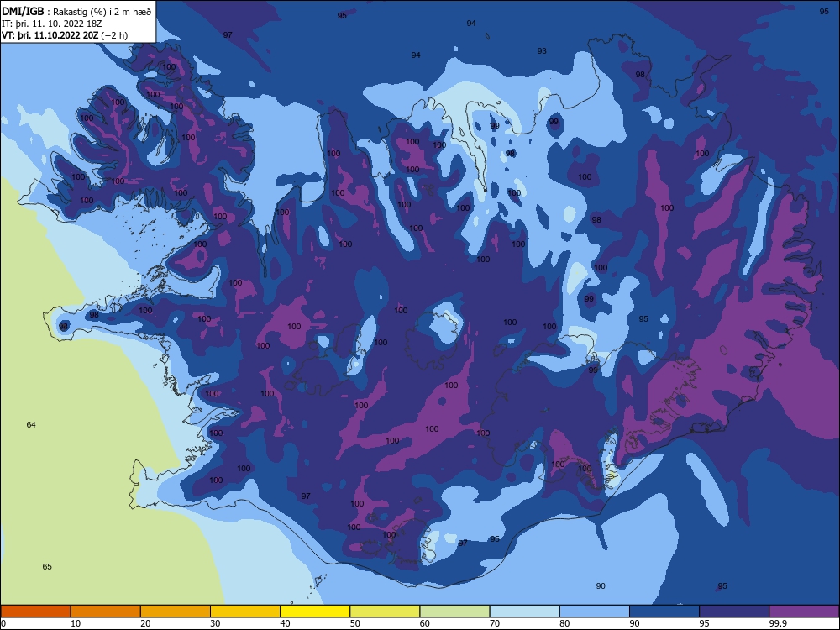Click the legend tick label "20"
This screenshot has height=630, width=840.
pos(145,623)
